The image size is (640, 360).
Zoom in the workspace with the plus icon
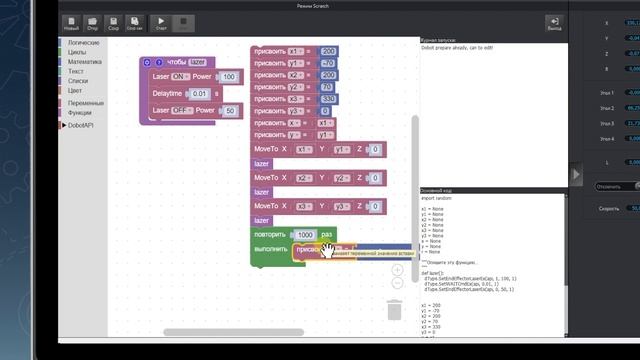(397, 270)
